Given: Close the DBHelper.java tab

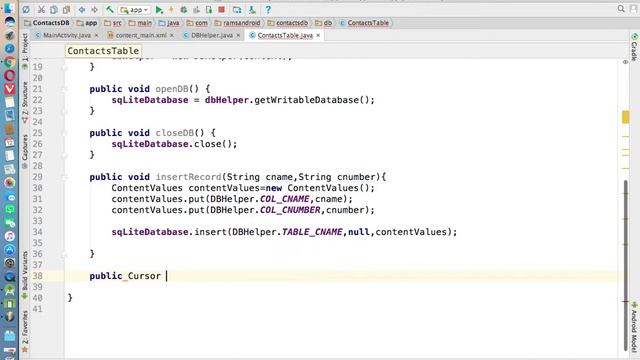Looking at the screenshot, I should click(238, 36).
